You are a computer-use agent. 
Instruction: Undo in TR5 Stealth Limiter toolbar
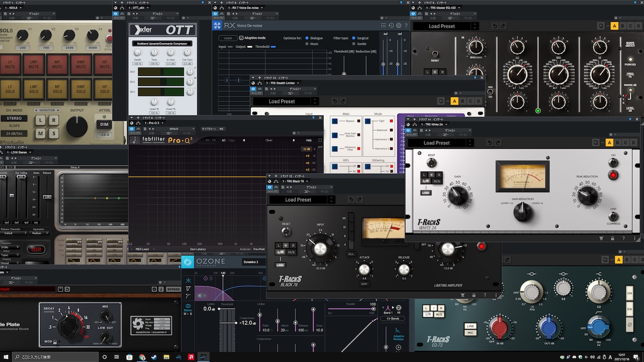[335, 101]
